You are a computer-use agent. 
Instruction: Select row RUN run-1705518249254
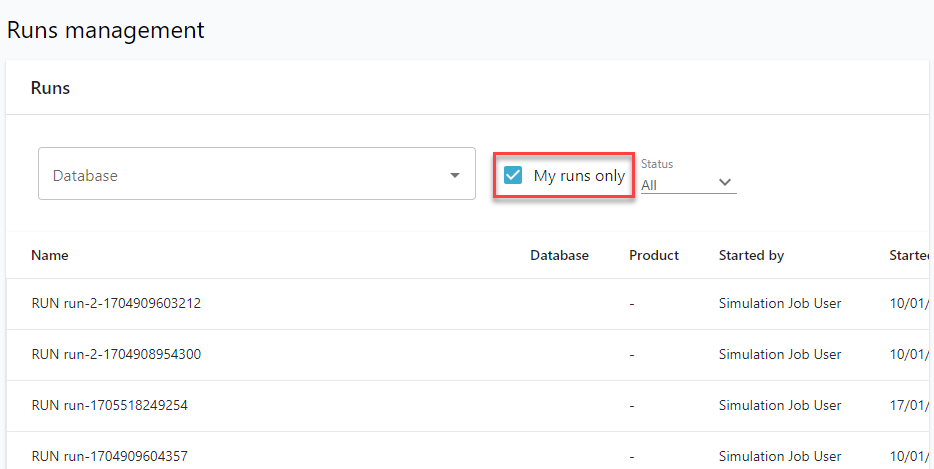(110, 405)
